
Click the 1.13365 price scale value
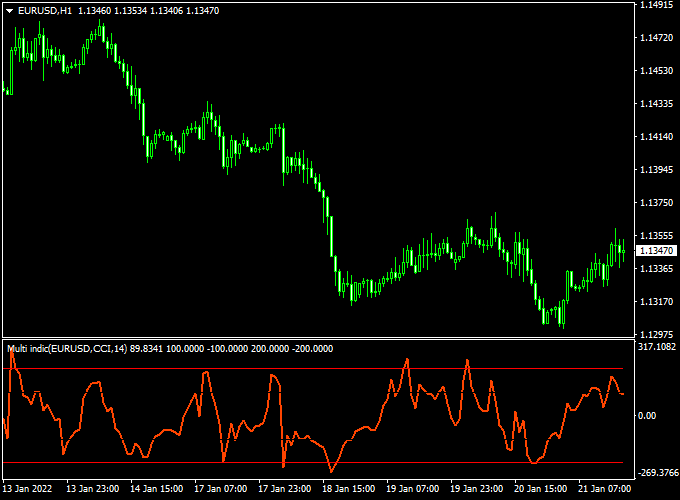pyautogui.click(x=657, y=268)
